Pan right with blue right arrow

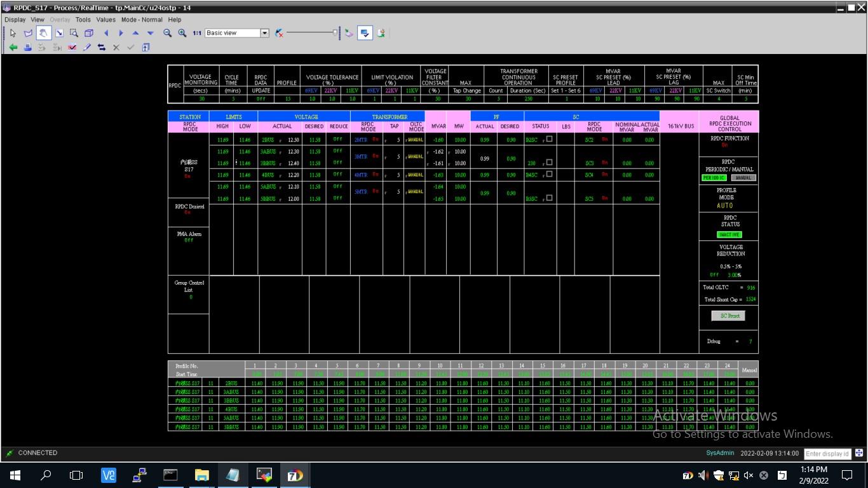pyautogui.click(x=121, y=33)
